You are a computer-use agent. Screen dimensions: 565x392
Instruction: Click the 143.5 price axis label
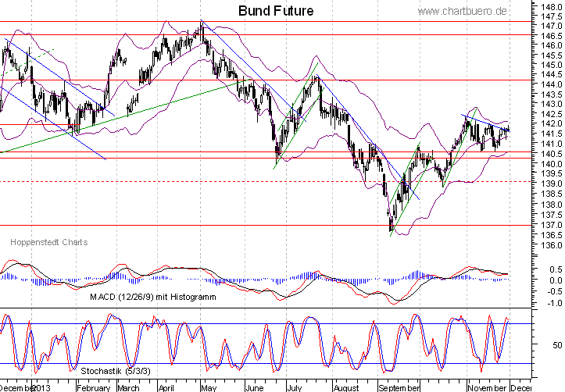(551, 94)
